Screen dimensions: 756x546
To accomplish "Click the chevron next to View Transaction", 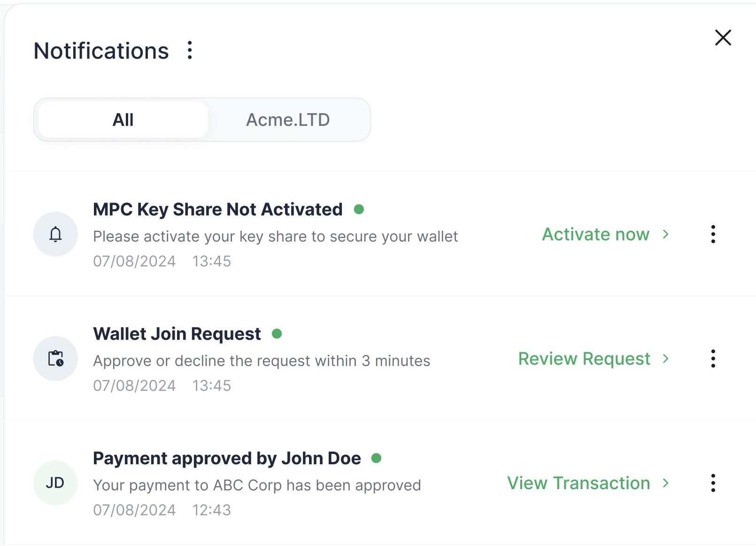I will [x=665, y=483].
